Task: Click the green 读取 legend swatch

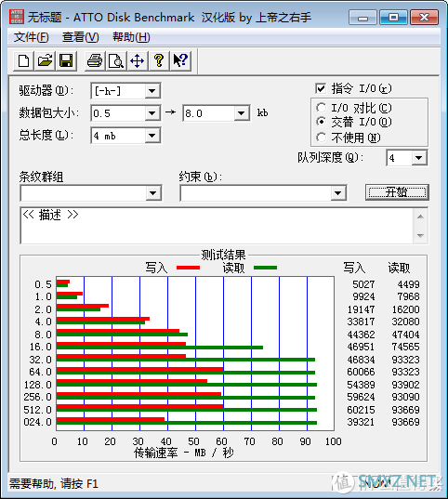Action: pos(265,268)
